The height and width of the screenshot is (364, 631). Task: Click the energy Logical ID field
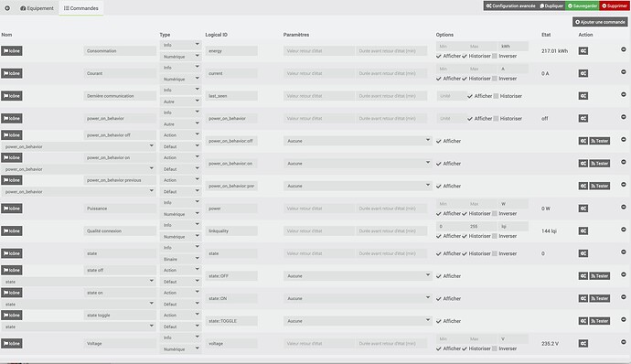pos(231,50)
